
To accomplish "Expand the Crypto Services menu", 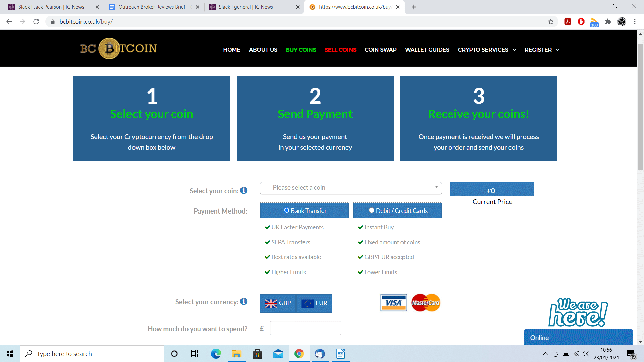I will coord(487,50).
